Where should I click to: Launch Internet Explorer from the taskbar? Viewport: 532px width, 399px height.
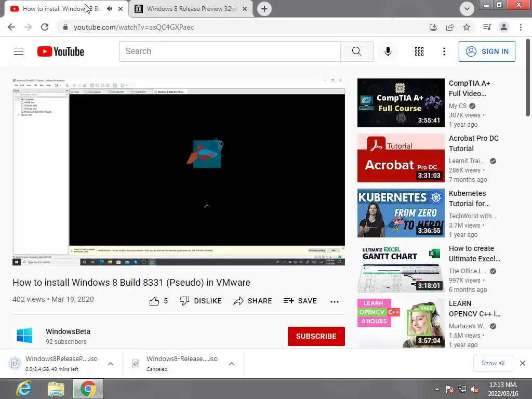[24, 389]
